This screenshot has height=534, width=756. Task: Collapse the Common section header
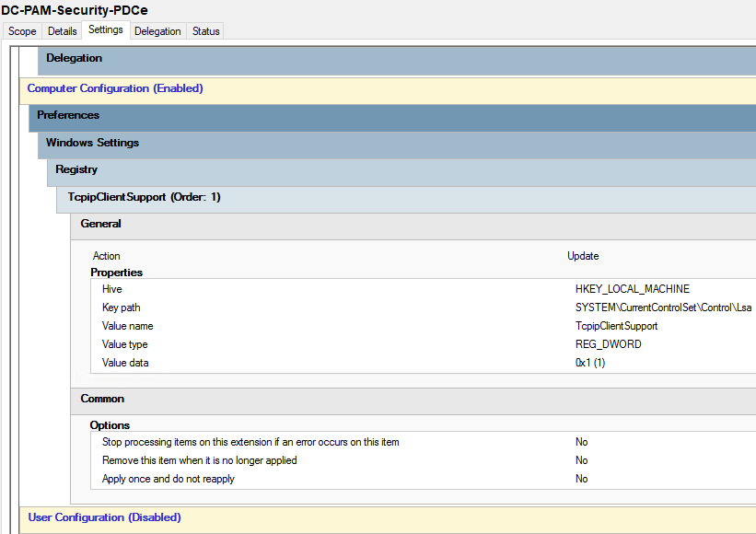coord(102,400)
